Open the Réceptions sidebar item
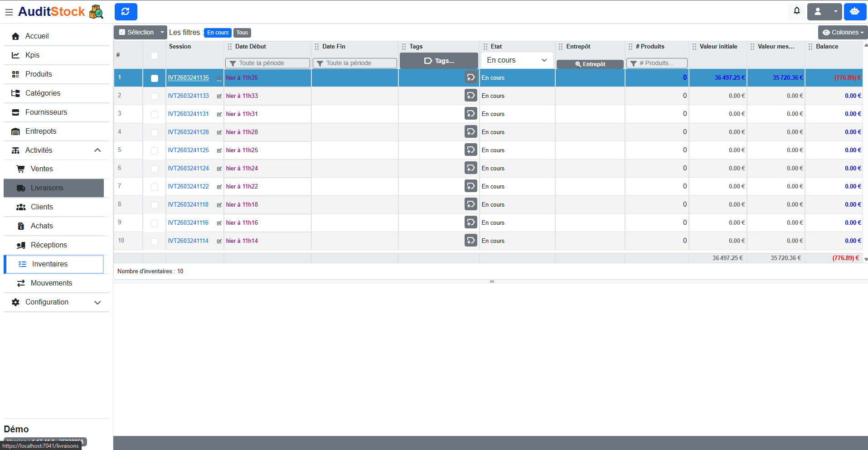 pyautogui.click(x=48, y=245)
